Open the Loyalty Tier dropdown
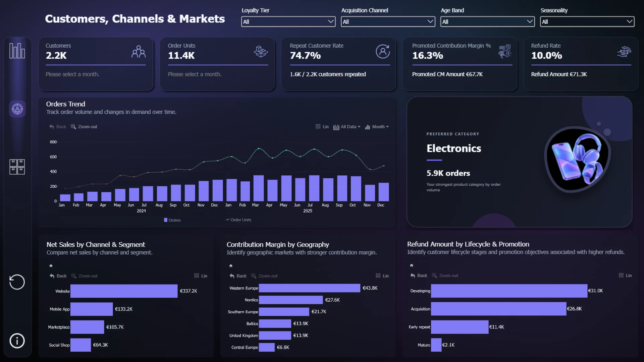The width and height of the screenshot is (644, 362). tap(288, 22)
